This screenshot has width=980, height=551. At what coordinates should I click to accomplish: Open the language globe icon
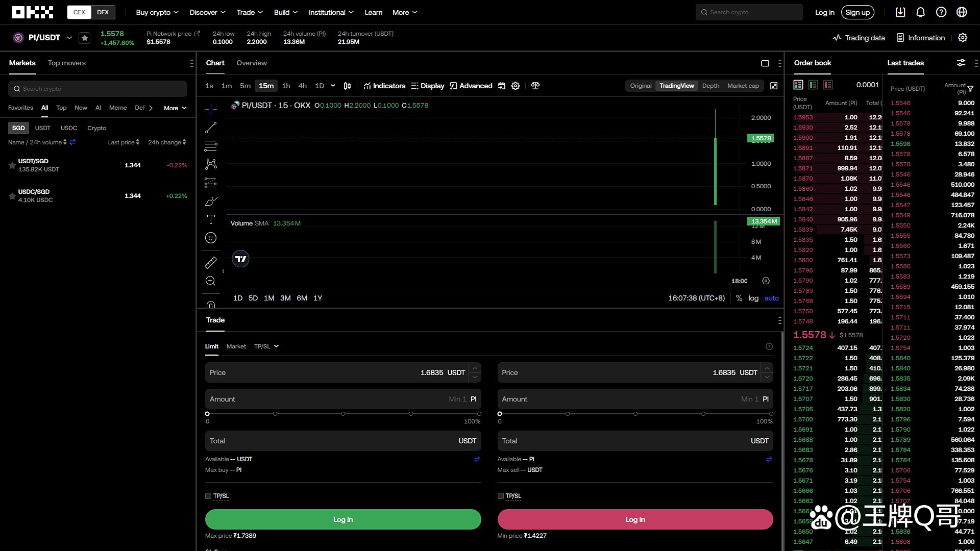coord(962,12)
